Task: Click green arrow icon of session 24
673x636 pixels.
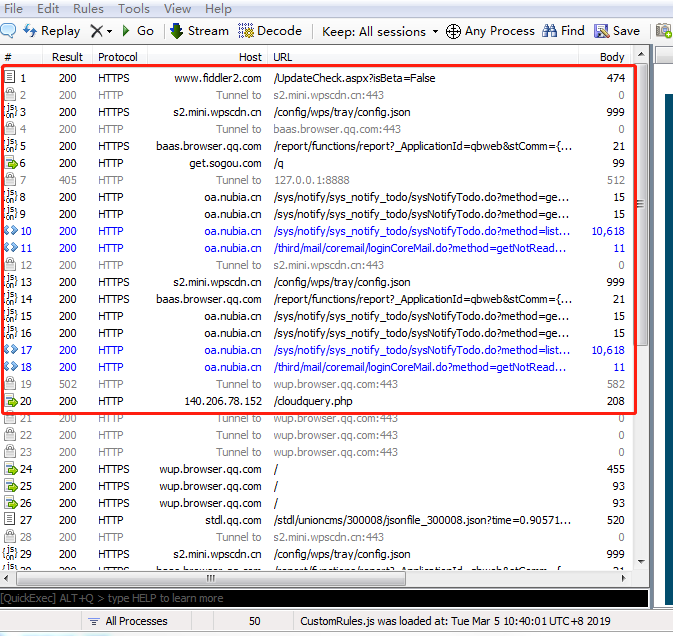Action: coord(11,469)
